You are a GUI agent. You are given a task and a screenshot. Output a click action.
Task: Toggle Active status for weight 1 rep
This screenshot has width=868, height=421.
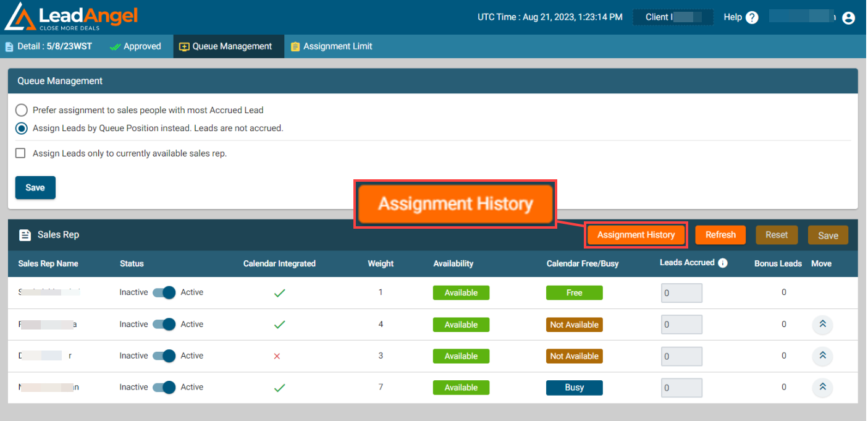pos(164,292)
